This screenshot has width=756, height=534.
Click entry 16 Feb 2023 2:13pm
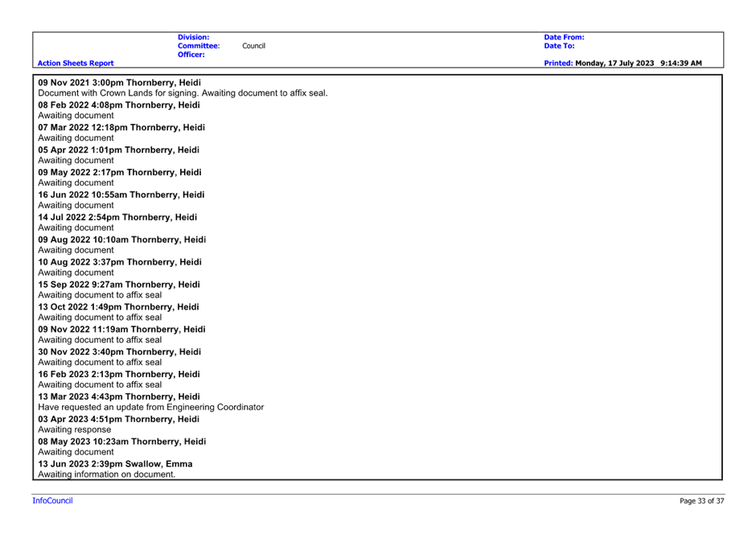[x=119, y=374]
